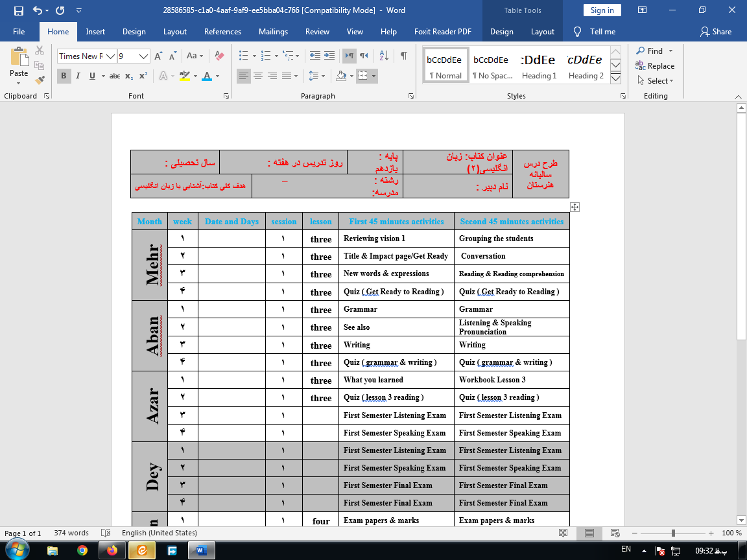Image resolution: width=747 pixels, height=560 pixels.
Task: Open the line spacing dropdown
Action: [x=316, y=76]
